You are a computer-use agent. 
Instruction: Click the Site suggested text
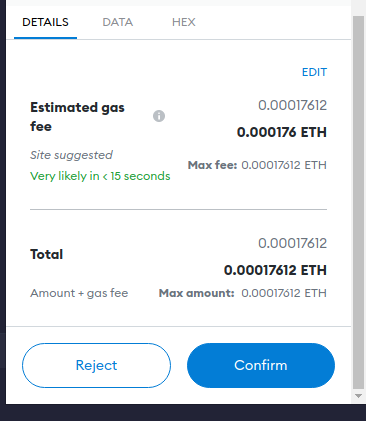71,155
